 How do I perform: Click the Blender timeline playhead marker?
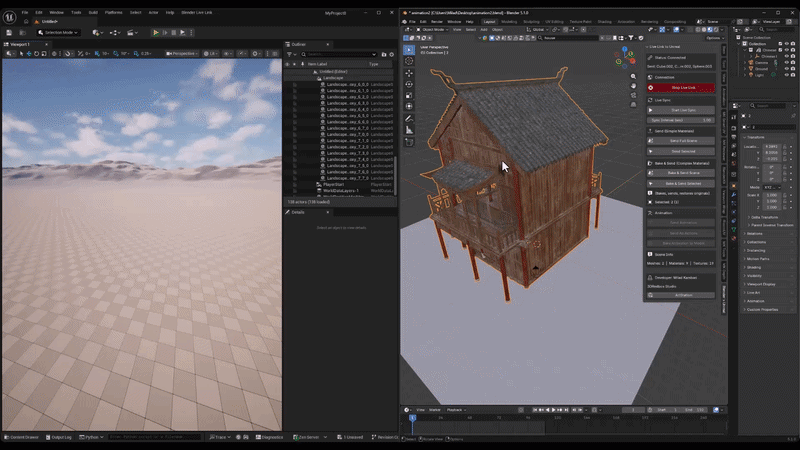pyautogui.click(x=413, y=418)
